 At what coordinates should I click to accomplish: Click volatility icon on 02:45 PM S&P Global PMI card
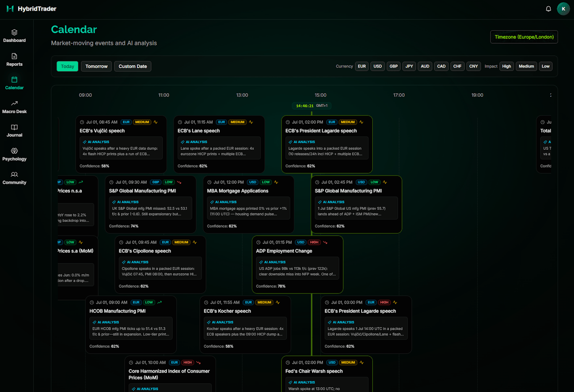tap(385, 182)
